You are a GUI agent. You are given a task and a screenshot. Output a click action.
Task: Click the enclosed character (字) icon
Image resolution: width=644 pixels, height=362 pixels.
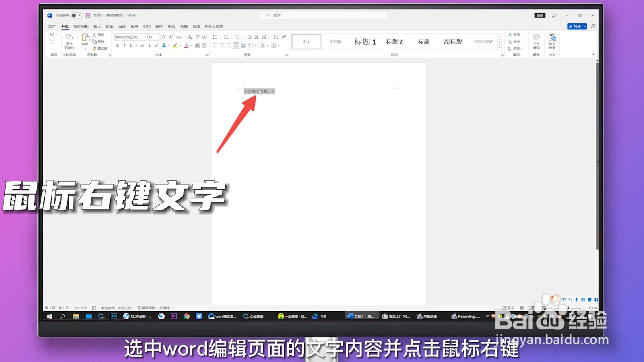tap(204, 46)
